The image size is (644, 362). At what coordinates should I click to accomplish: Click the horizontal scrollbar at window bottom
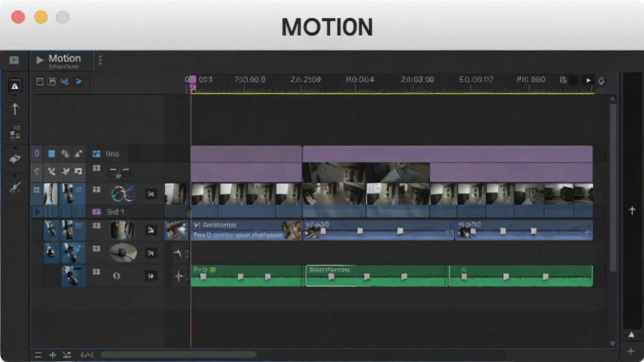[x=178, y=354]
